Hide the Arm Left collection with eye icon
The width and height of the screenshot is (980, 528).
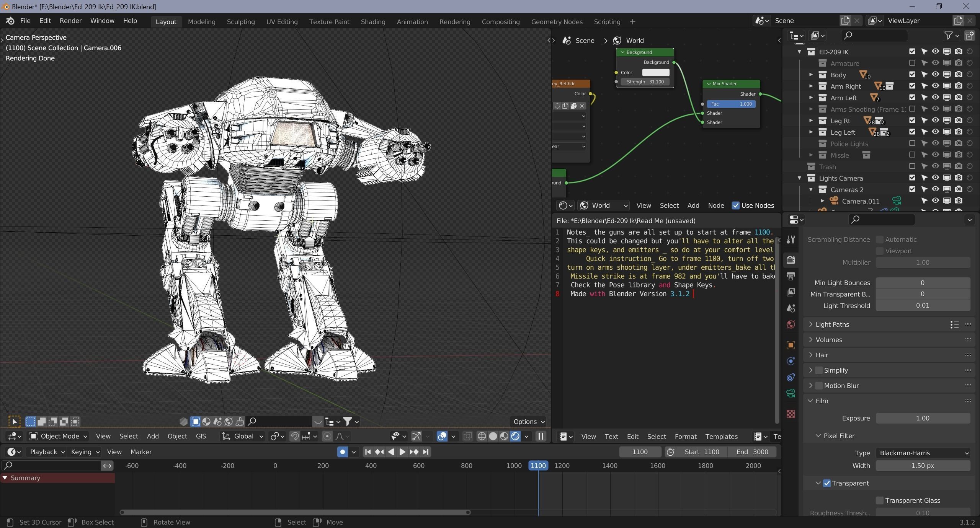click(x=936, y=97)
